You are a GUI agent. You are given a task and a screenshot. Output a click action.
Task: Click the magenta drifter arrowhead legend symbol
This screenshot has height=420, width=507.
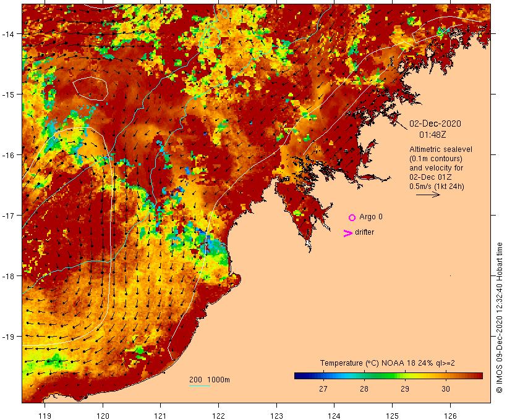tap(348, 233)
